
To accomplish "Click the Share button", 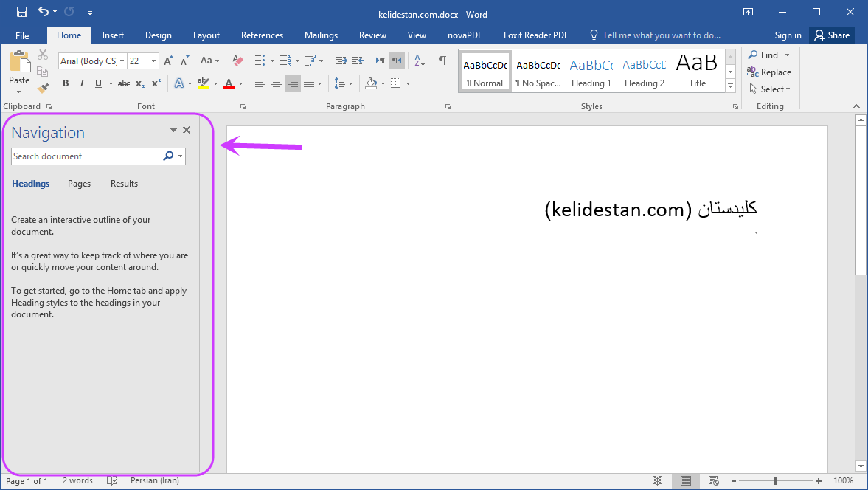I will click(833, 35).
